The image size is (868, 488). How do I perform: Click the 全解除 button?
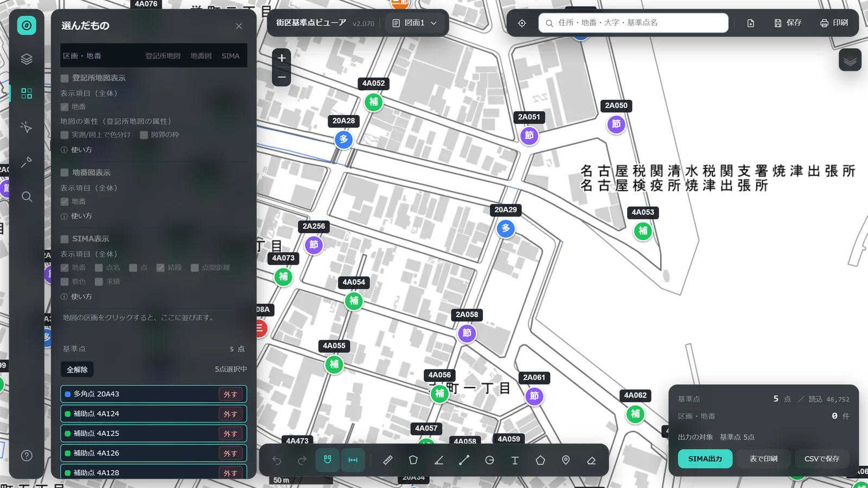coord(77,370)
